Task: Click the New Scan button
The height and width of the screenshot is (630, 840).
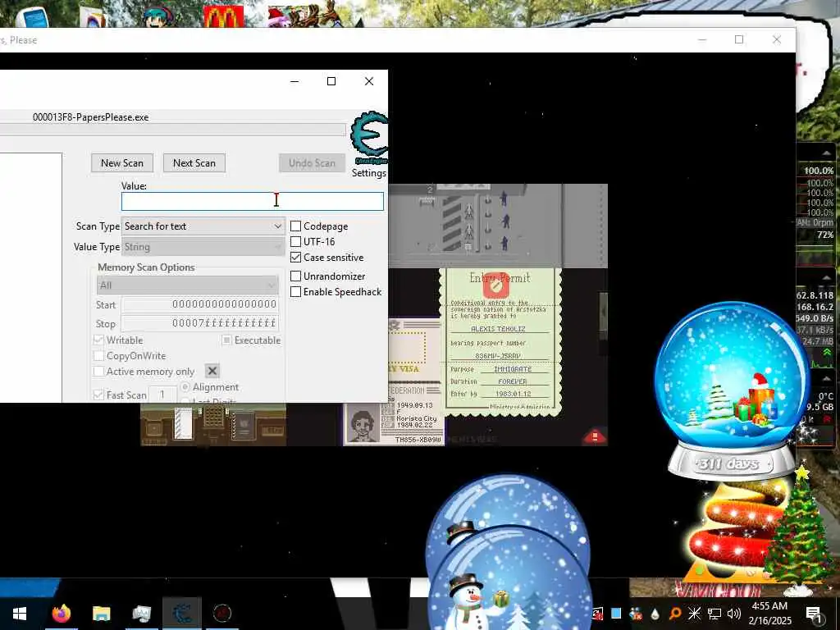Action: 122,163
